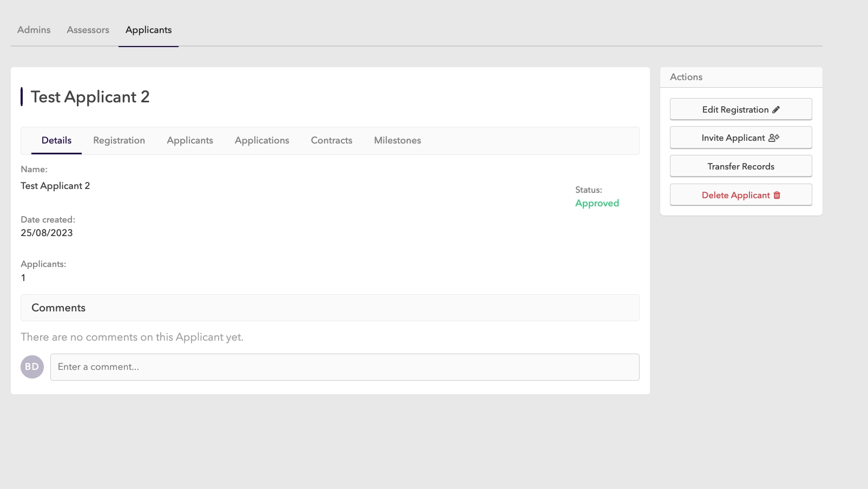Image resolution: width=868 pixels, height=489 pixels.
Task: Click the date created value 25/08/2023
Action: [47, 233]
